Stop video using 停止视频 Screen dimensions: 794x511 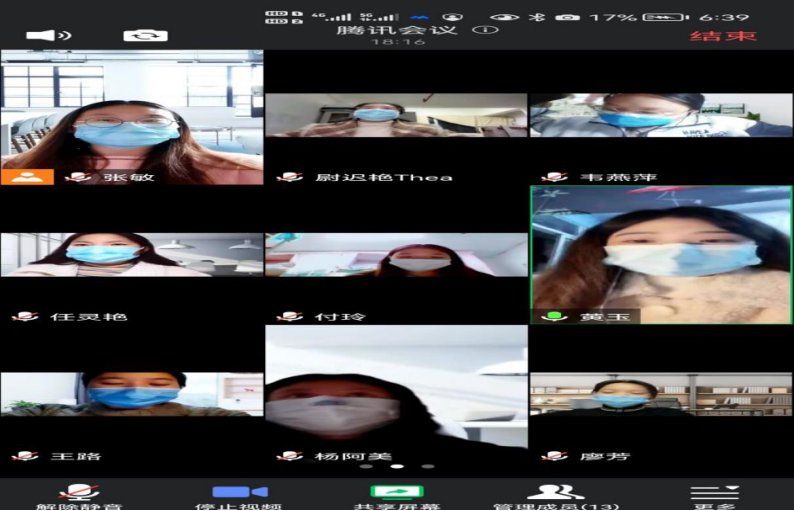239,495
